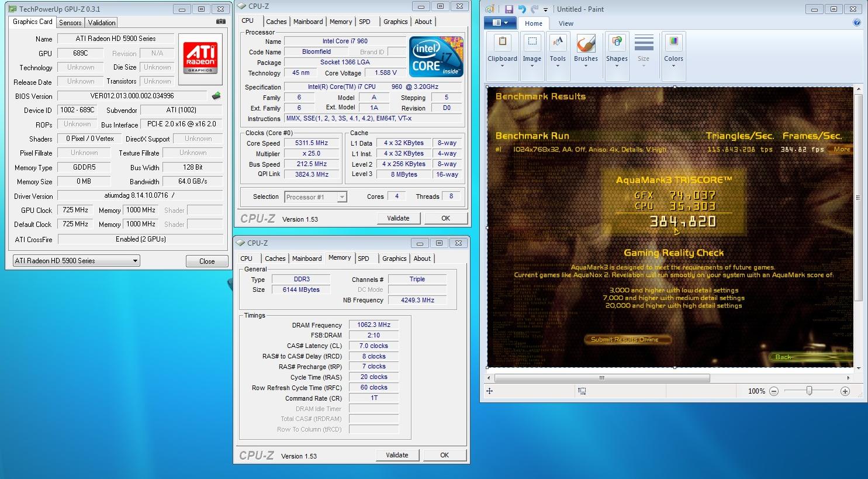Open the Validation tab in GPU-Z
Image resolution: width=868 pixels, height=479 pixels.
(x=102, y=23)
